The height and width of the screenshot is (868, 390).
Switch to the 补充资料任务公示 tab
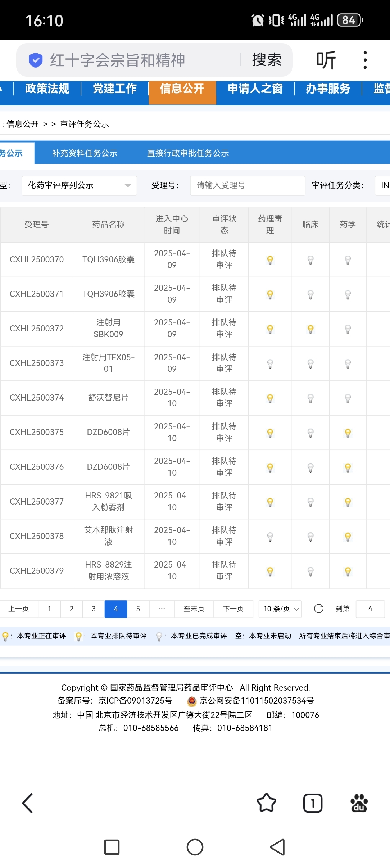pyautogui.click(x=85, y=153)
